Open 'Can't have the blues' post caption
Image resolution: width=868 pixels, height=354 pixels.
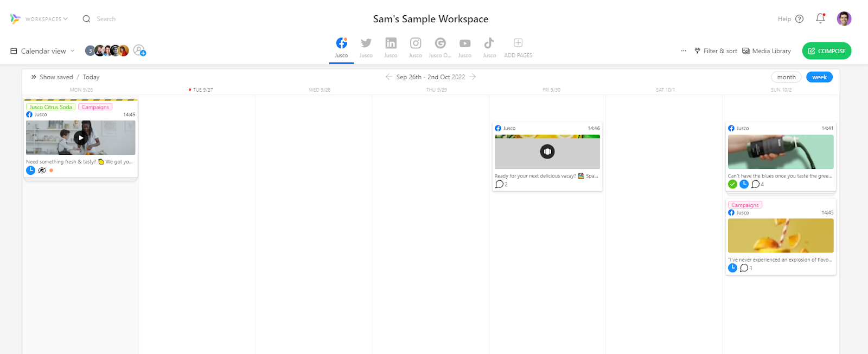pos(780,176)
